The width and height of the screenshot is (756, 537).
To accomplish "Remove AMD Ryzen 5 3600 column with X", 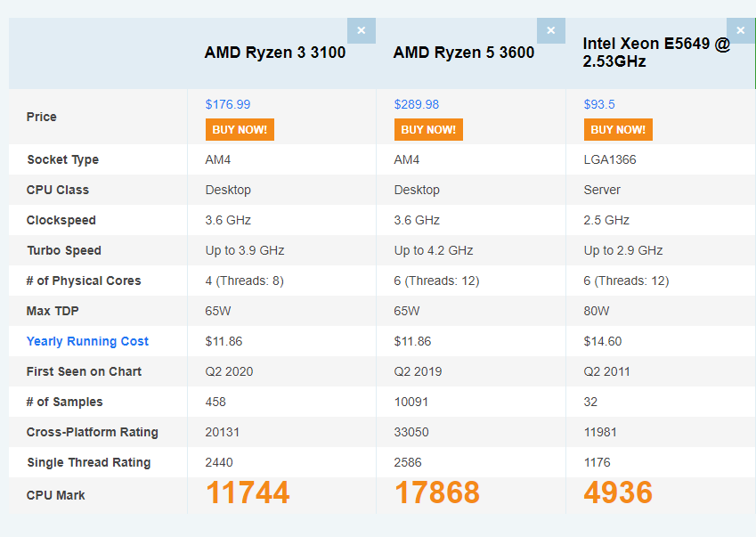I will click(550, 31).
